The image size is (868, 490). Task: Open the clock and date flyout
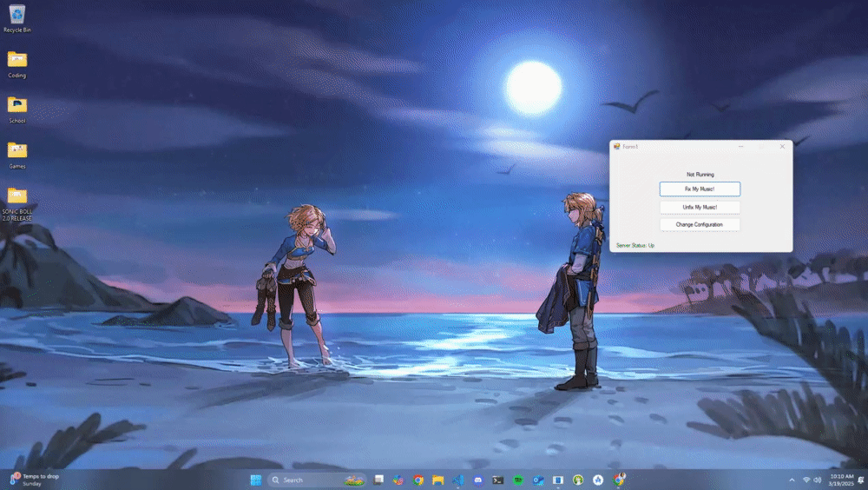coord(841,480)
